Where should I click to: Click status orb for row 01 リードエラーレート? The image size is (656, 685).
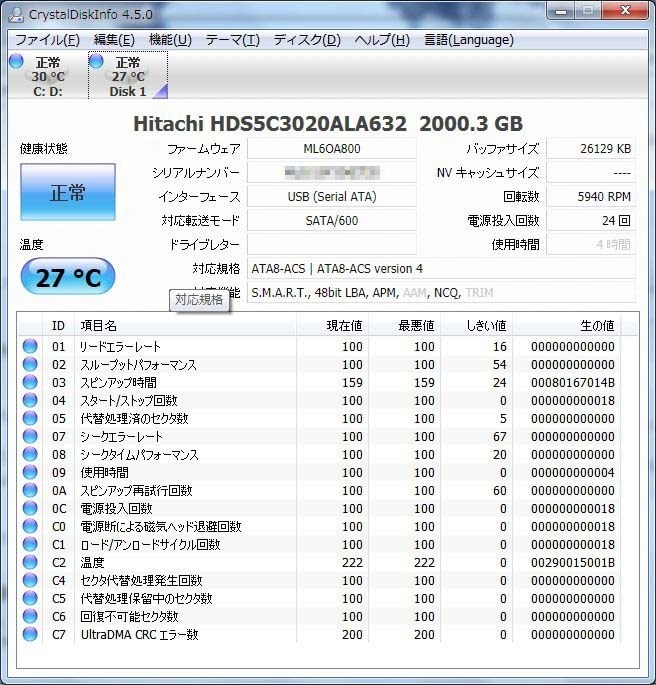coord(30,346)
